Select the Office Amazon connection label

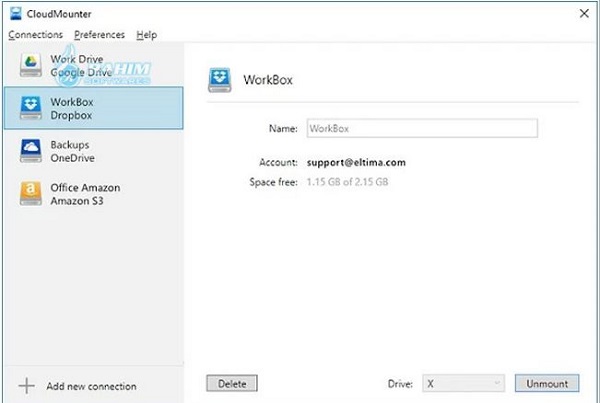85,188
